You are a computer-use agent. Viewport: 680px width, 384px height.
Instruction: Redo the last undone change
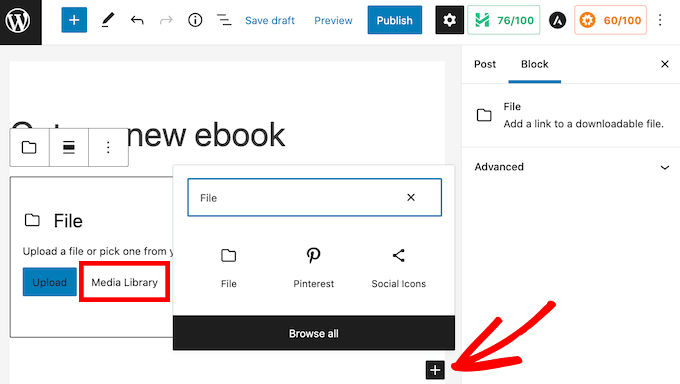click(x=166, y=20)
